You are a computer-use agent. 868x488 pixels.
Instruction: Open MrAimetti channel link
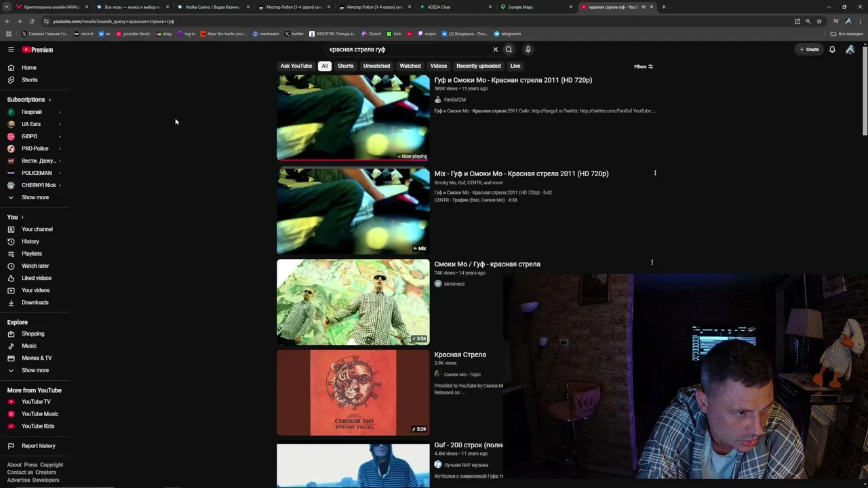point(454,284)
